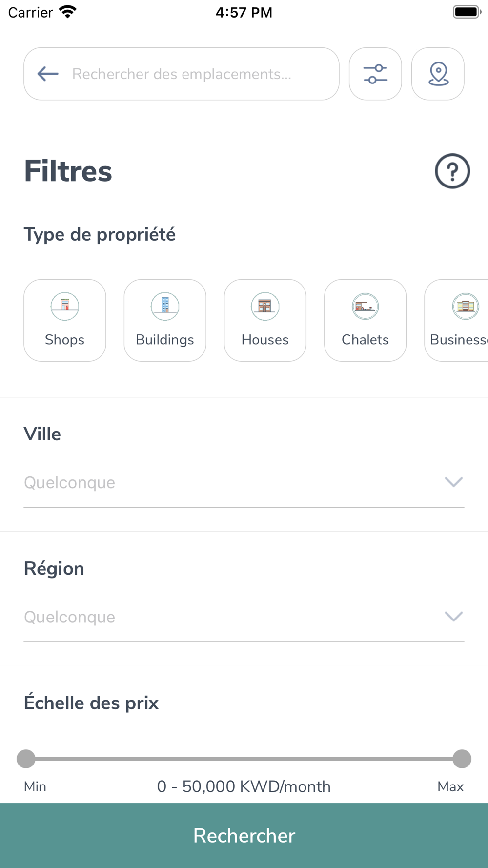Tap the Shops storefront icon
The image size is (488, 868).
[65, 307]
